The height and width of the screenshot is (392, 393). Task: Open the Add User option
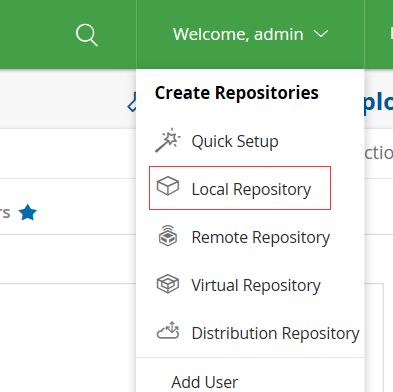click(205, 382)
